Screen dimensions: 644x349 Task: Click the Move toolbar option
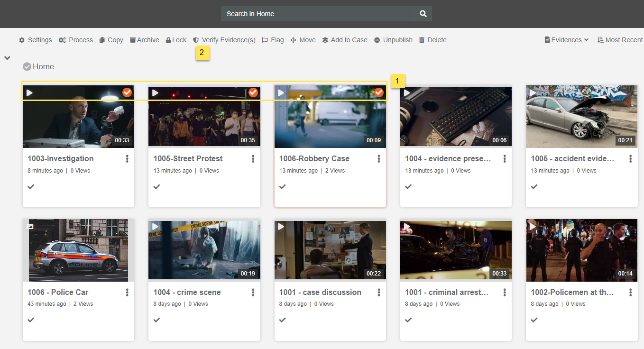pos(303,40)
